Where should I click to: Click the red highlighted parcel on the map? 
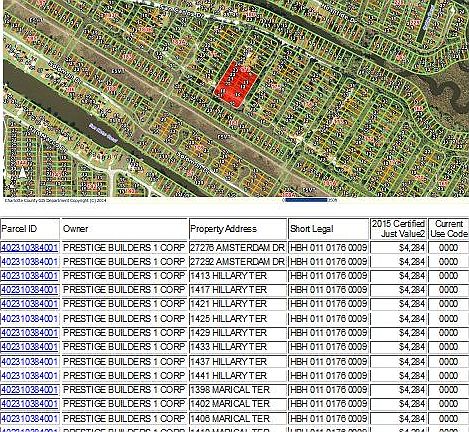[235, 83]
